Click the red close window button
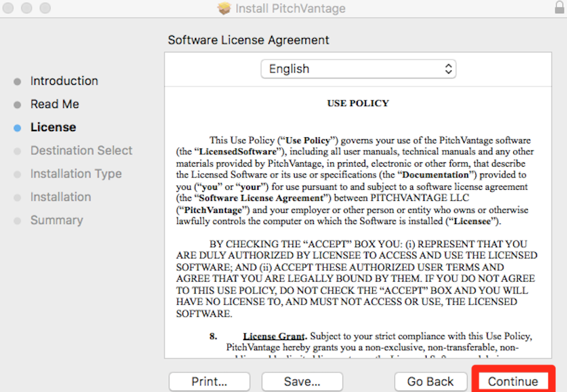This screenshot has width=567, height=392. coord(8,7)
